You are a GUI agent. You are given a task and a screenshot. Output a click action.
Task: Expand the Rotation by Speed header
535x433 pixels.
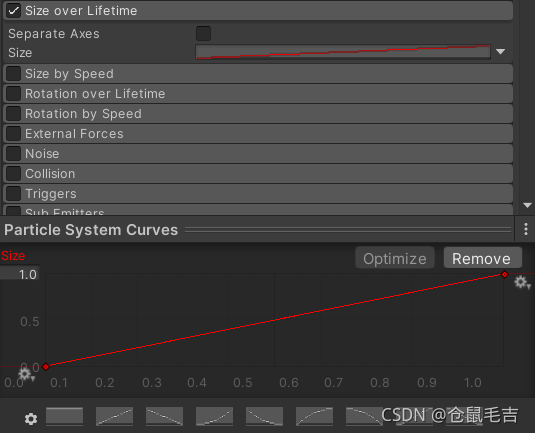tap(258, 114)
